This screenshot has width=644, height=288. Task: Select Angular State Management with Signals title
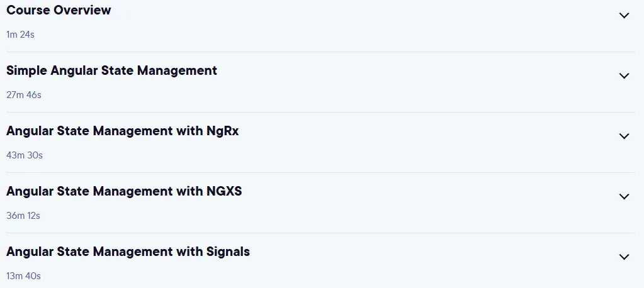(x=128, y=252)
